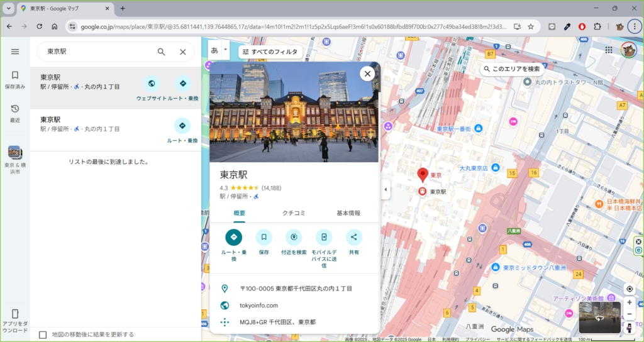Screen dimensions: 644x342
Task: Click the Share icon in place card
Action: click(x=354, y=237)
